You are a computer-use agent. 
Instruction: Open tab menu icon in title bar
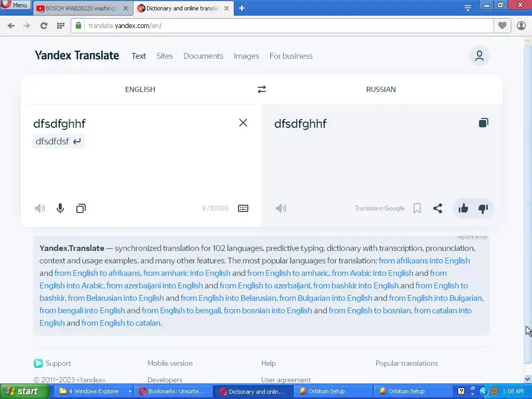pos(468,8)
